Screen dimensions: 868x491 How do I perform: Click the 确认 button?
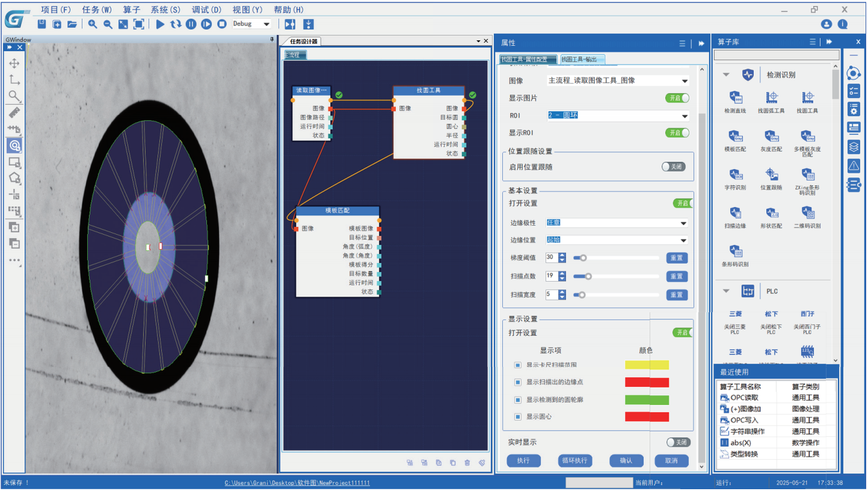pyautogui.click(x=626, y=461)
